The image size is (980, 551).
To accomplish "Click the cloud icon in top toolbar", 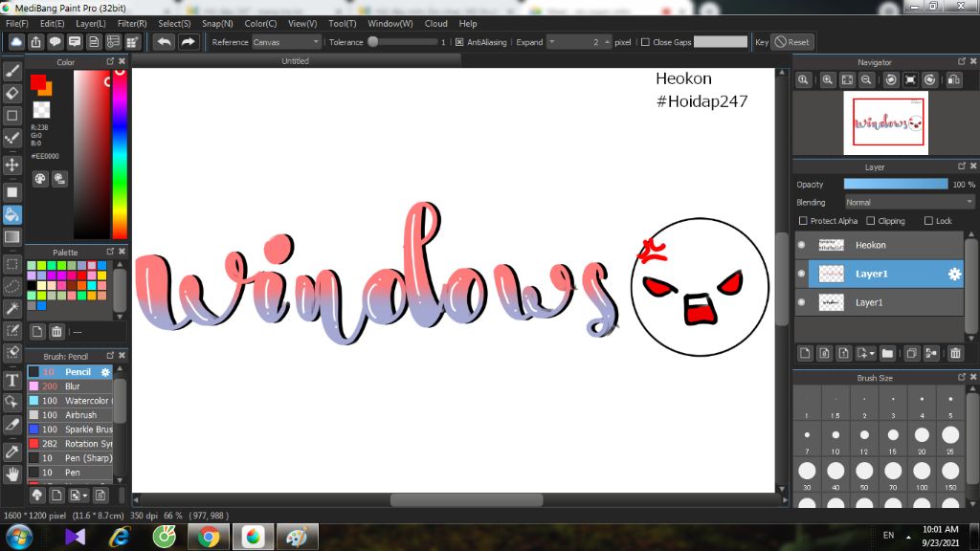I will [x=16, y=42].
